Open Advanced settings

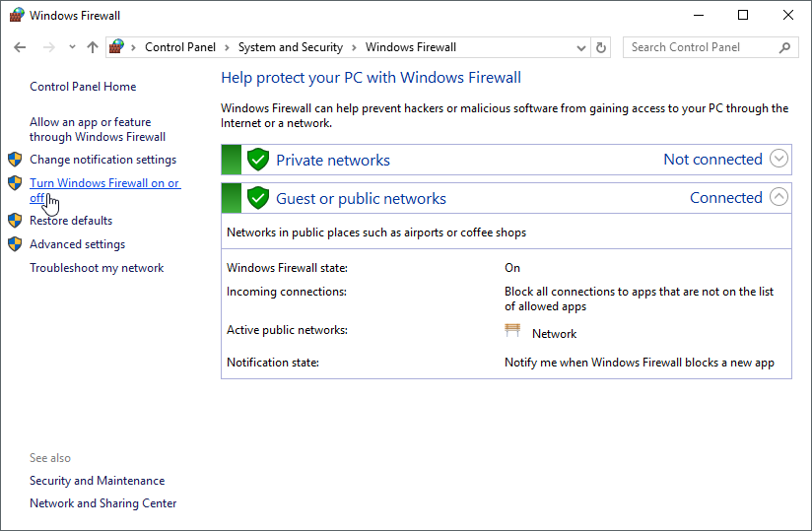coord(77,244)
